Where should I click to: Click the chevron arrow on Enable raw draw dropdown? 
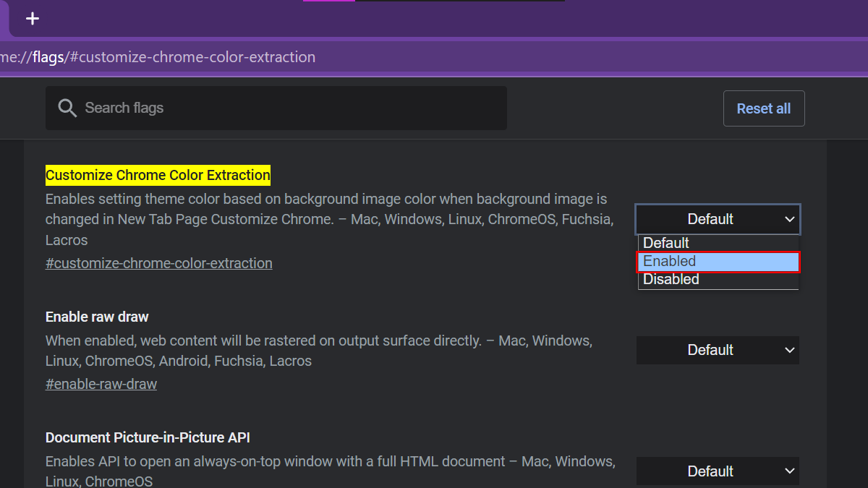click(x=789, y=351)
